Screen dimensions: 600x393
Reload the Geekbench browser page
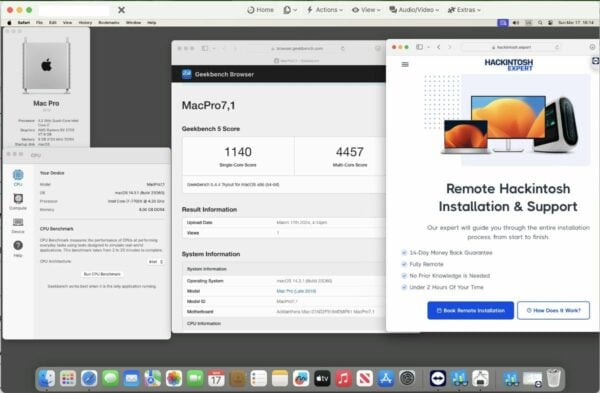(x=342, y=49)
